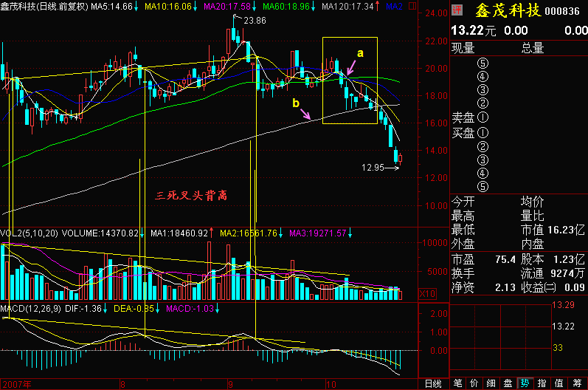Select the 卖盘 ① circled number
Screen dimensions: 588x390
point(482,117)
